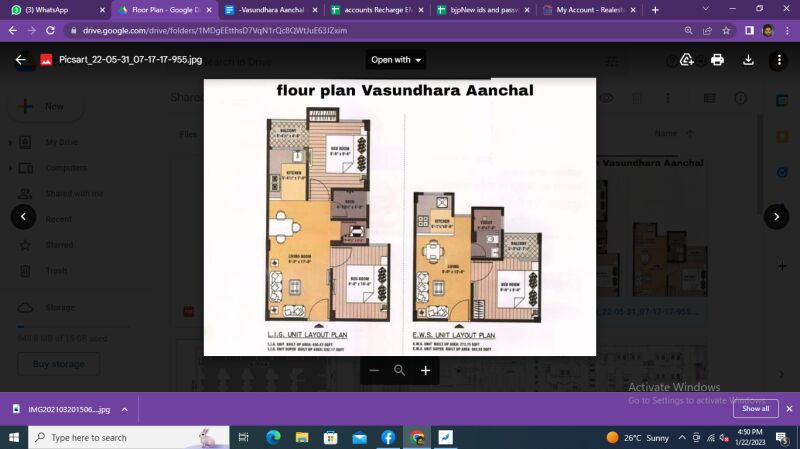Zoom out of the floor plan

click(x=374, y=370)
